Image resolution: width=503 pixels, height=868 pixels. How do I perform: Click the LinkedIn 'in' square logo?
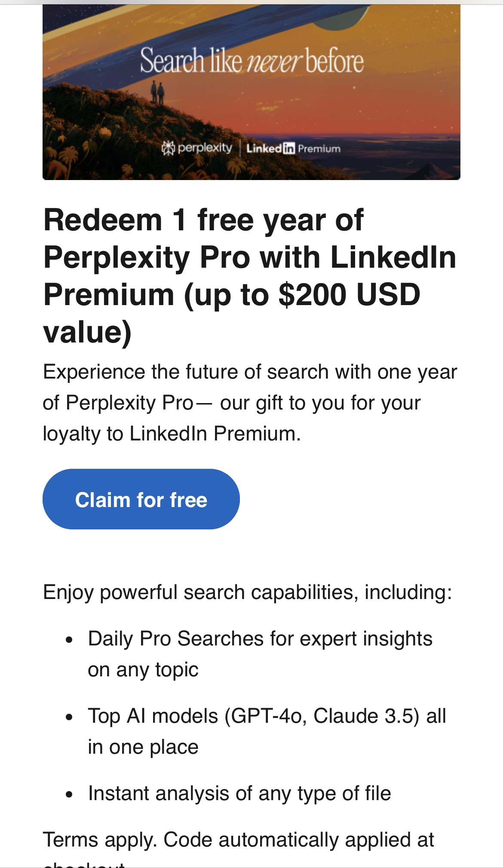click(289, 149)
